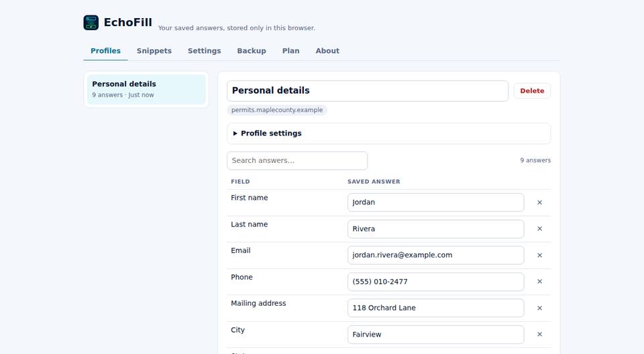The image size is (644, 354).
Task: Click the EchoFill logo icon
Action: point(91,23)
